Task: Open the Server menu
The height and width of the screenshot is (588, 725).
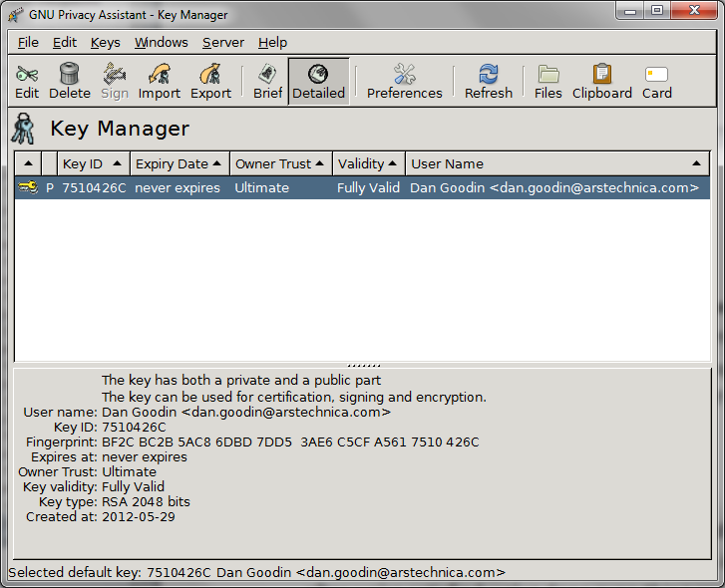Action: pyautogui.click(x=223, y=43)
